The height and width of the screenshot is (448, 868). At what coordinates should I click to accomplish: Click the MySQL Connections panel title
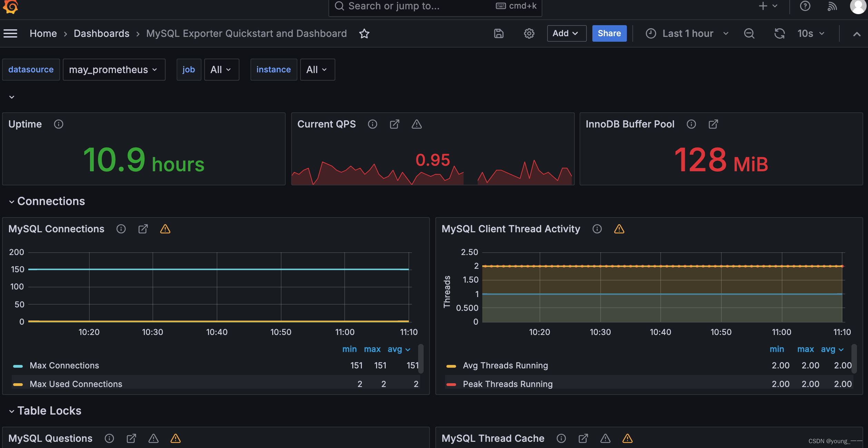pos(56,229)
